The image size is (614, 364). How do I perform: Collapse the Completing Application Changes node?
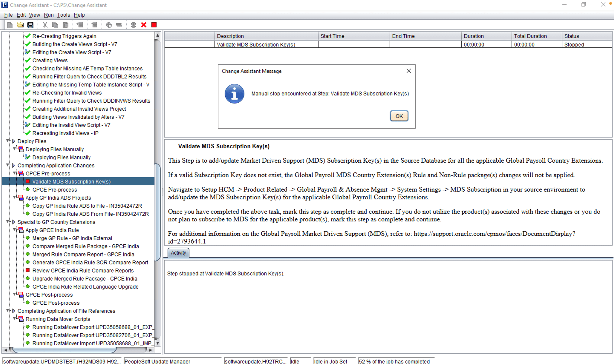(8, 165)
